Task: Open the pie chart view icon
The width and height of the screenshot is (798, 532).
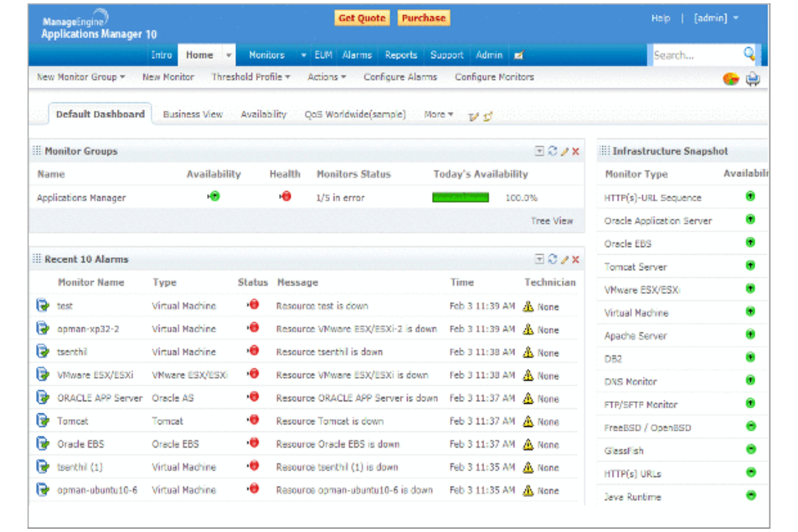Action: 732,79
